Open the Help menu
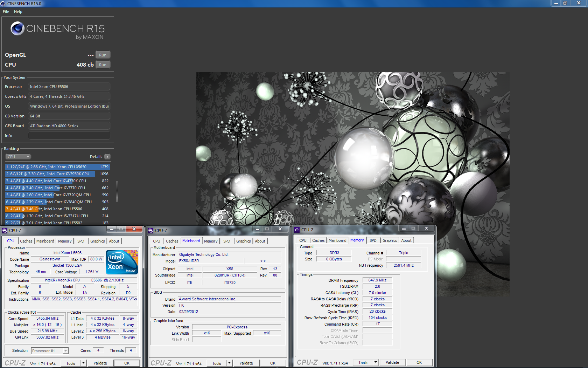The width and height of the screenshot is (588, 368). (x=18, y=12)
